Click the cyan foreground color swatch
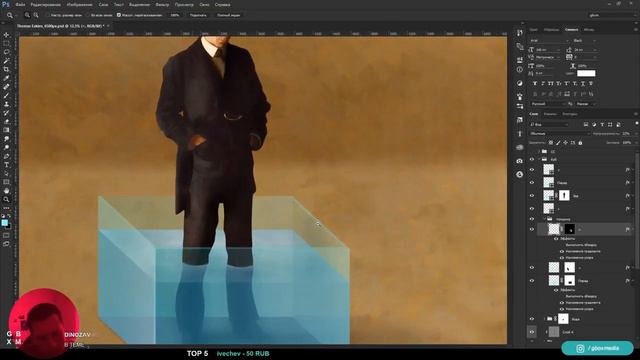The width and height of the screenshot is (640, 360). [4, 222]
